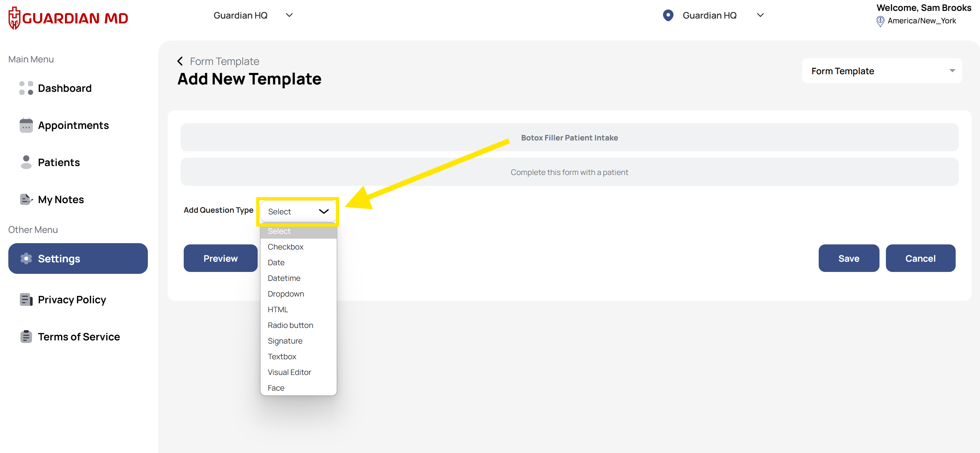Click the Guardian MD shield logo
This screenshot has width=980, height=453.
click(x=14, y=18)
